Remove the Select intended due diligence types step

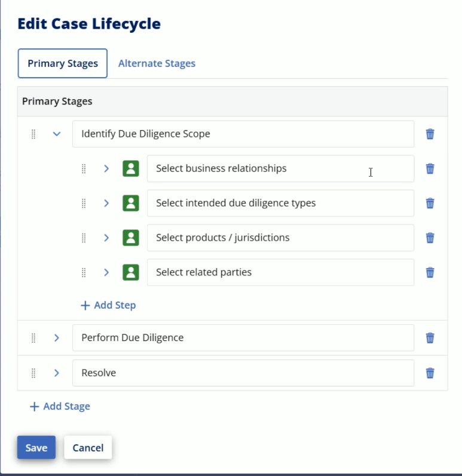coord(430,203)
